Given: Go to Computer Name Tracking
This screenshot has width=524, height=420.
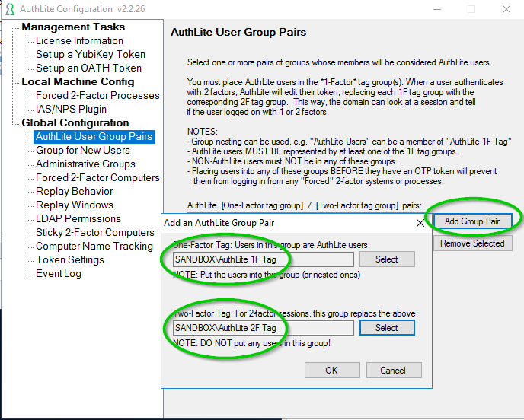Looking at the screenshot, I should (x=94, y=246).
